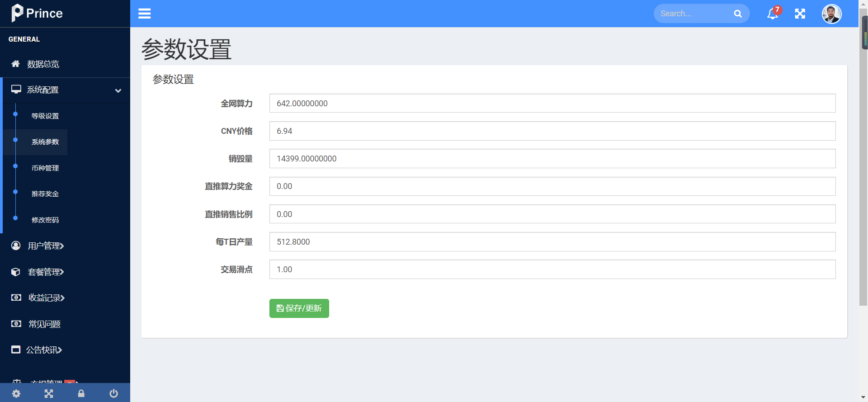Click the home icon beside 数据总览
This screenshot has height=402, width=868.
pos(15,64)
